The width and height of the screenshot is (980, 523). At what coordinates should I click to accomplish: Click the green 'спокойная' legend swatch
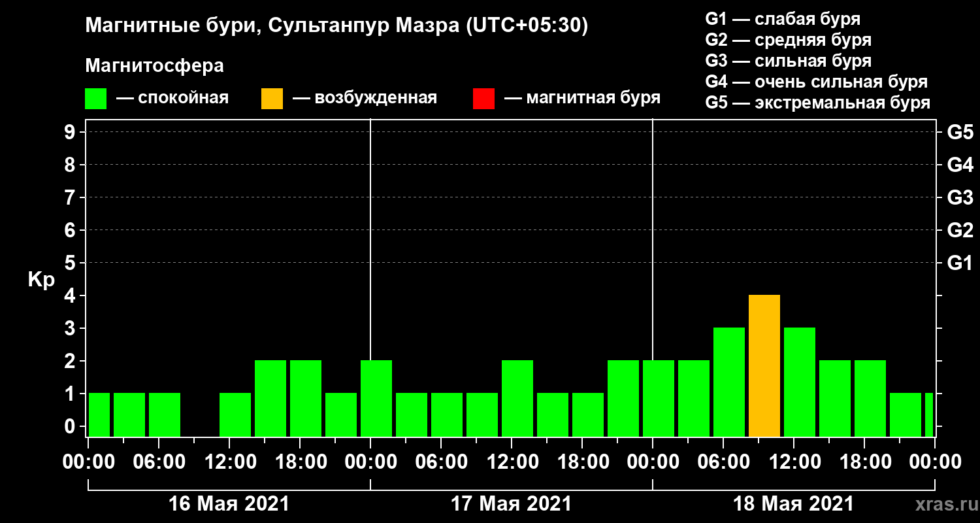[95, 99]
